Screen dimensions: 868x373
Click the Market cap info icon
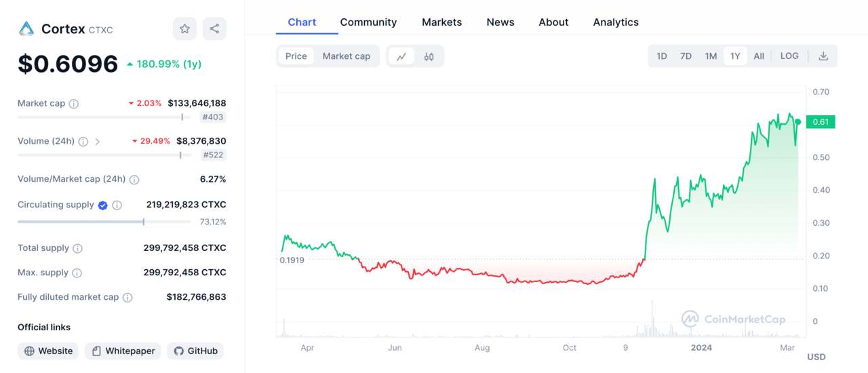click(74, 104)
